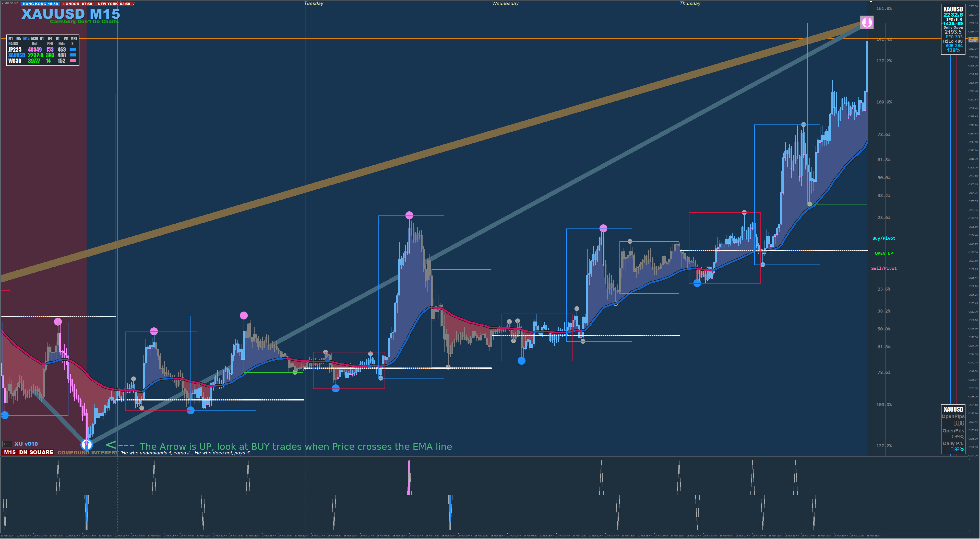Click the D1 timeframe label
Image resolution: width=980 pixels, height=539 pixels.
pos(58,38)
